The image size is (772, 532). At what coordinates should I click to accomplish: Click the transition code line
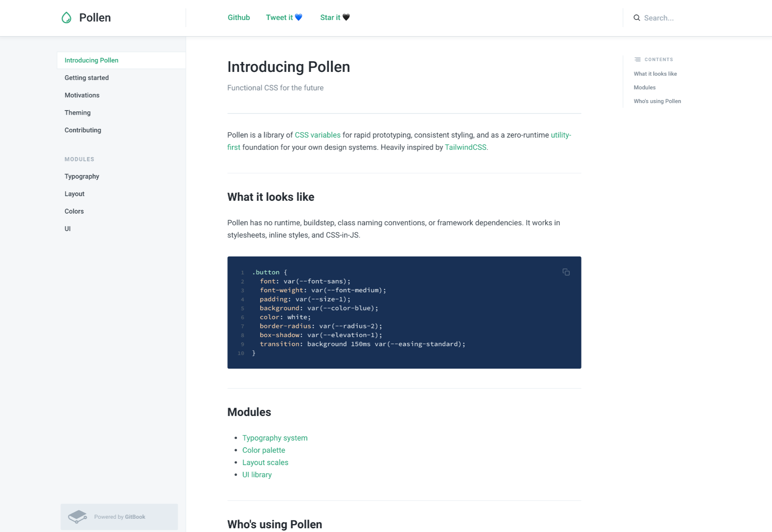pos(363,344)
